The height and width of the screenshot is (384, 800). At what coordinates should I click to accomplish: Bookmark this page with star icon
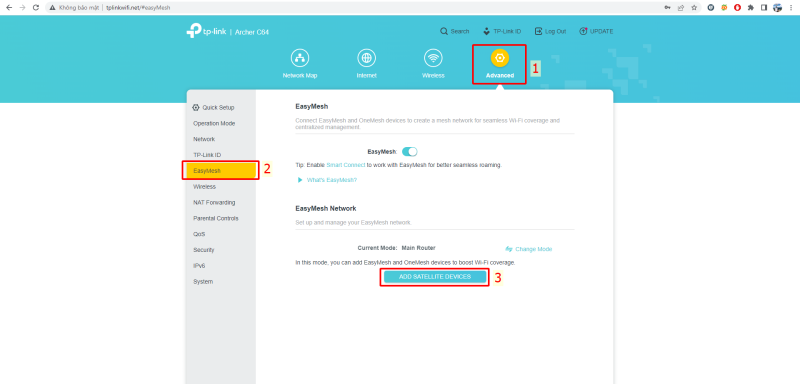coord(694,8)
